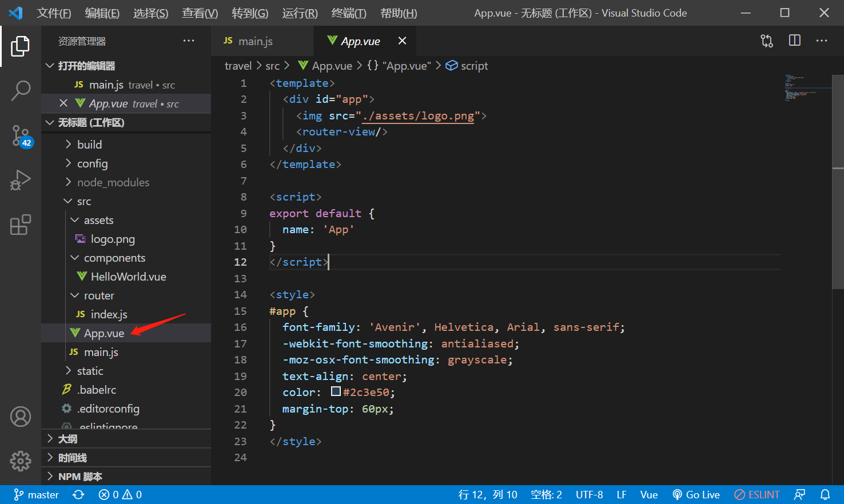Screen dimensions: 844x504
Task: Open the .editorconfig file
Action: [x=126, y=409]
